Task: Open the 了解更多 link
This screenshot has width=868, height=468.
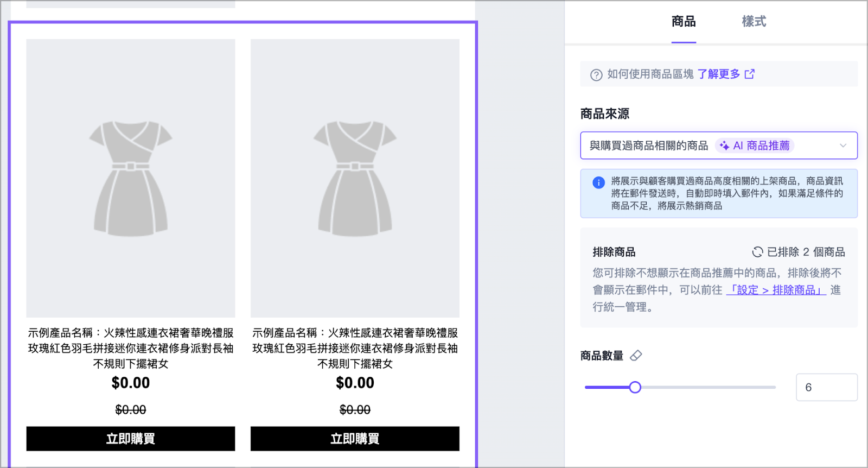Action: pyautogui.click(x=718, y=74)
